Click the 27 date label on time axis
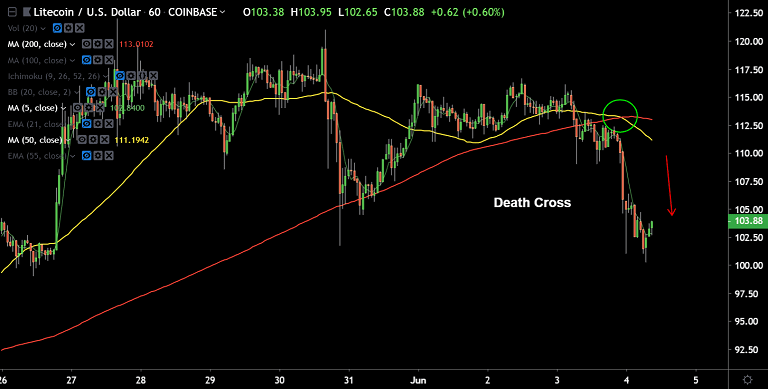The width and height of the screenshot is (768, 389). [x=71, y=380]
